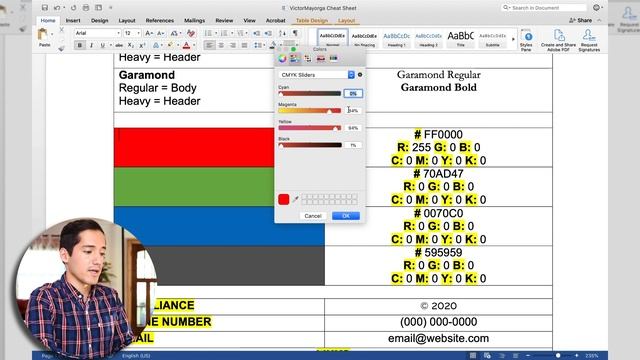
Task: Apply subscript formatting
Action: click(130, 45)
